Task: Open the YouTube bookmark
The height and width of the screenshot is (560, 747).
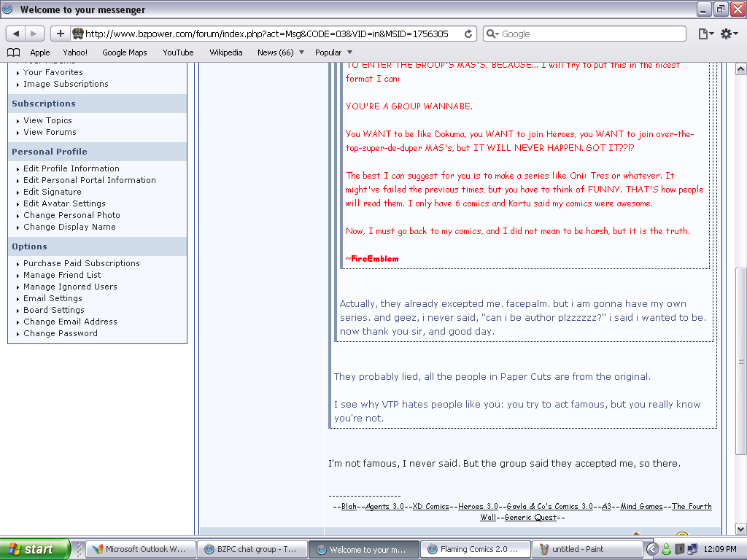Action: pyautogui.click(x=178, y=52)
